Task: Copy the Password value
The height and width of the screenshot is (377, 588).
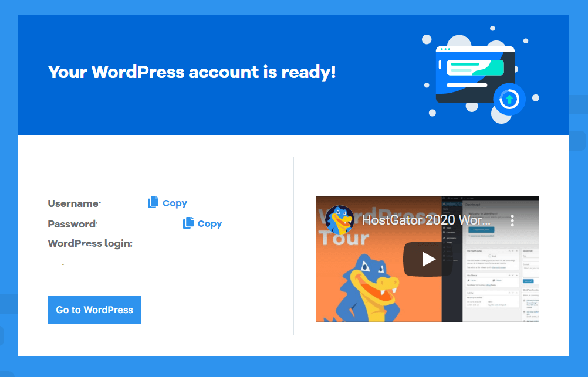Action: tap(202, 223)
